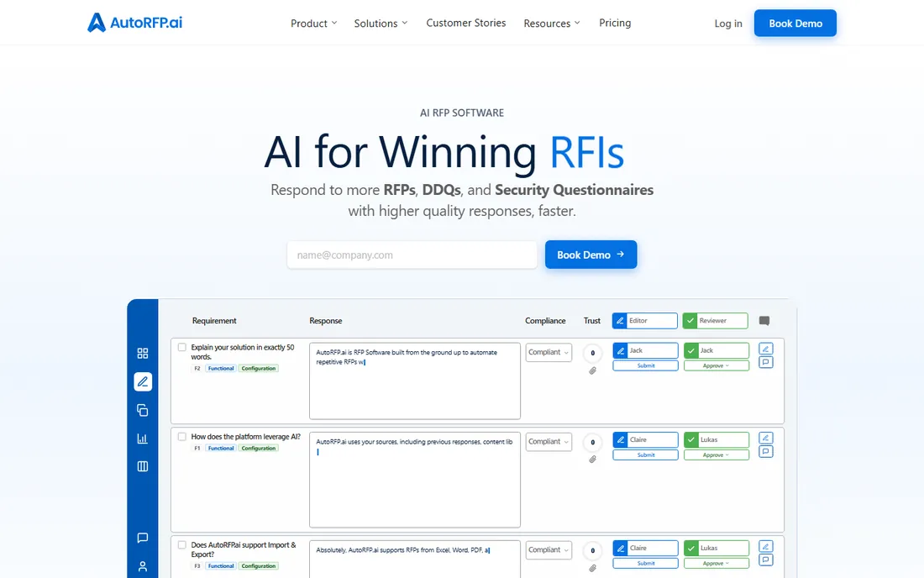
Task: Open Approve dropdown in 'Explain your solution' row
Action: tap(716, 366)
